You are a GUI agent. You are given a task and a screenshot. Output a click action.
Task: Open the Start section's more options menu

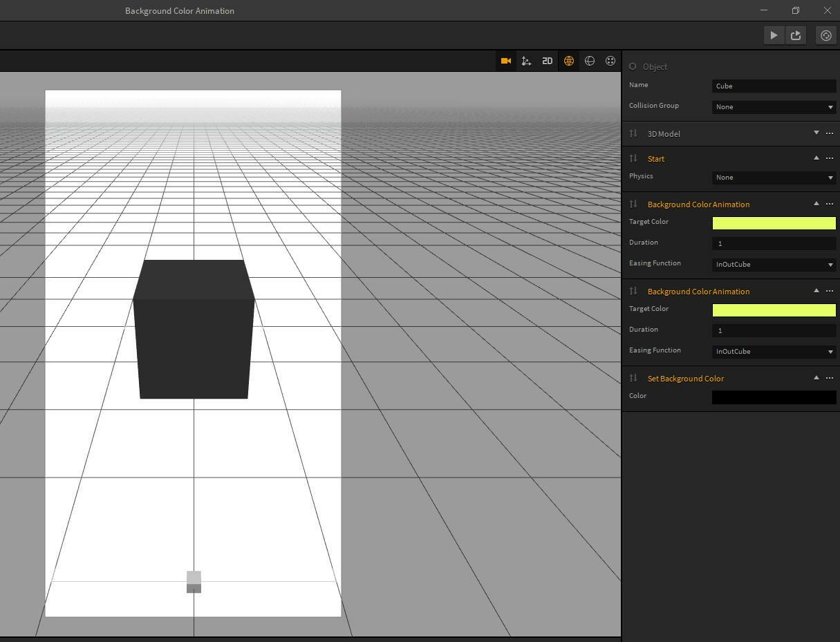[x=830, y=158]
